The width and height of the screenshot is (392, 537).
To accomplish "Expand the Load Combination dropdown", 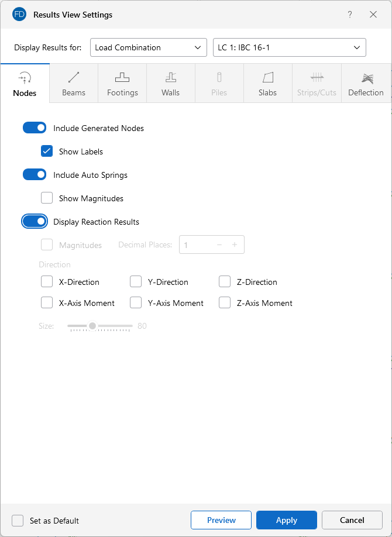I will (149, 47).
